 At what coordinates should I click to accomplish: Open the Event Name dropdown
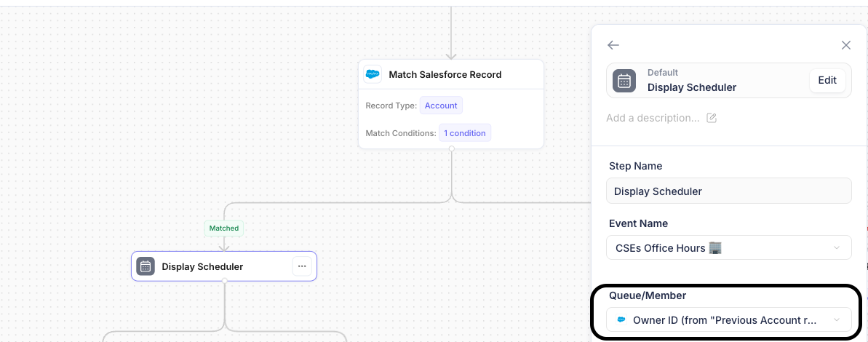click(x=728, y=247)
